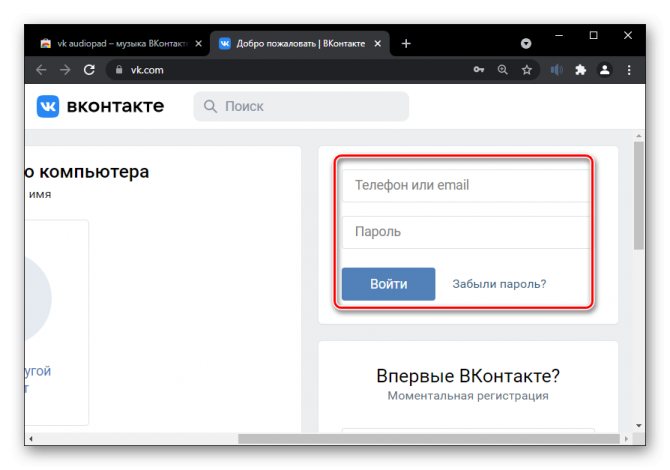Viewport: 670px width, 470px height.
Task: Click the horizontal scrollbar thumb
Action: [429, 438]
